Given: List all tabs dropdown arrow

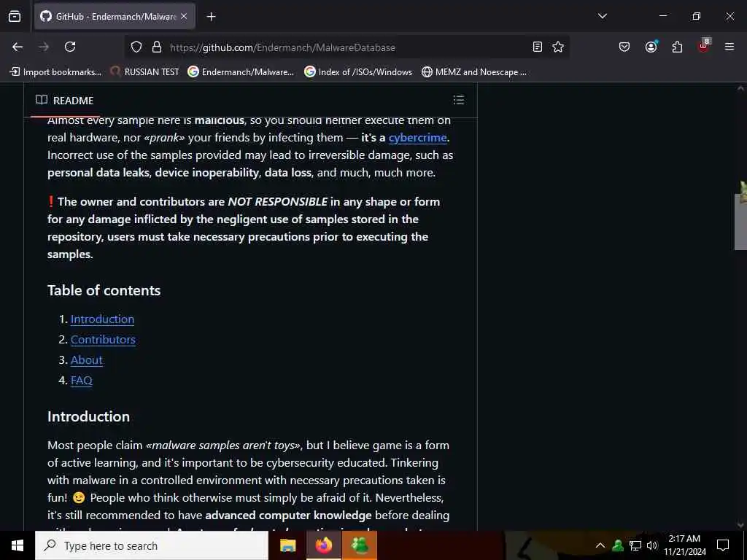Looking at the screenshot, I should [x=602, y=16].
